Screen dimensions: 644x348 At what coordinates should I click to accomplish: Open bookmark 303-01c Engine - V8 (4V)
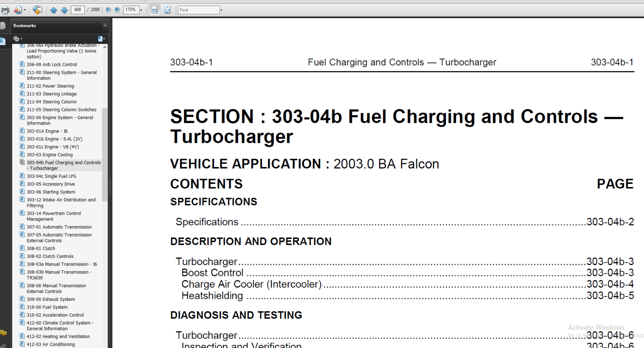53,147
